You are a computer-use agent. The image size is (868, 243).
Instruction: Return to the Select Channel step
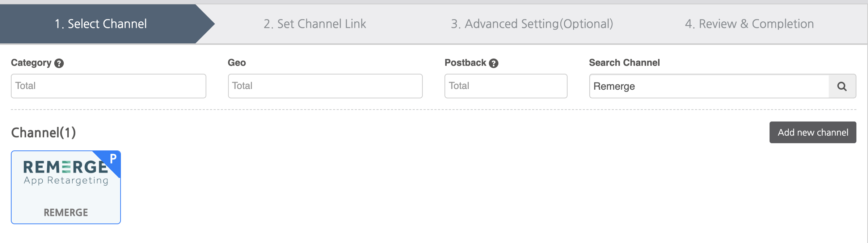click(x=101, y=24)
